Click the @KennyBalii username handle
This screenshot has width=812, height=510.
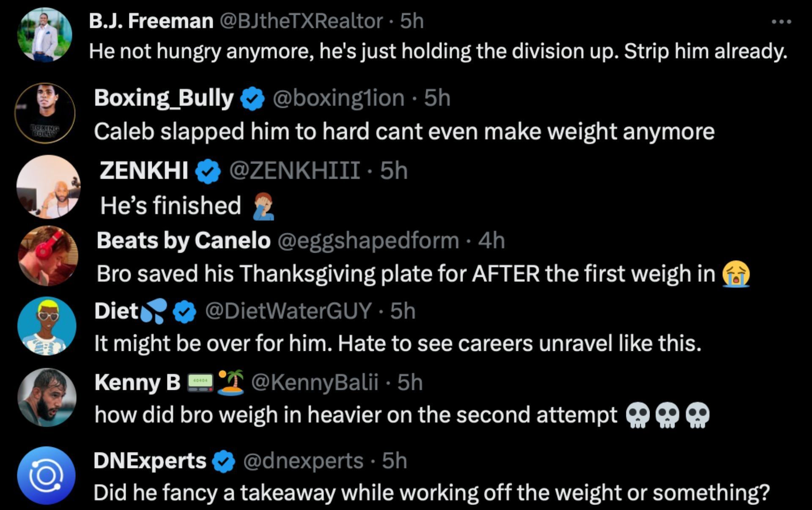pyautogui.click(x=315, y=382)
